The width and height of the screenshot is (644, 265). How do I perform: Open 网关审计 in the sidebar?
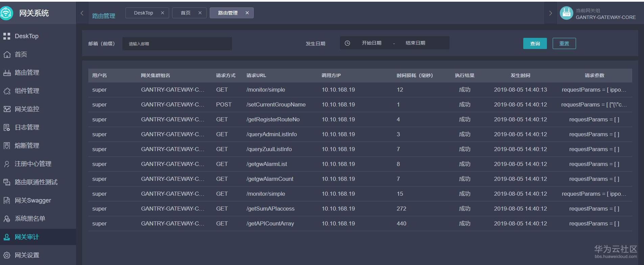coord(38,237)
